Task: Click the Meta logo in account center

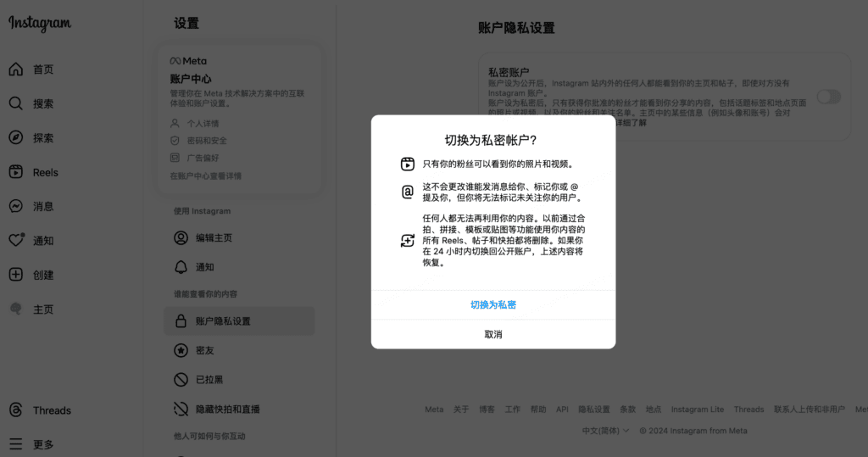Action: click(x=188, y=61)
